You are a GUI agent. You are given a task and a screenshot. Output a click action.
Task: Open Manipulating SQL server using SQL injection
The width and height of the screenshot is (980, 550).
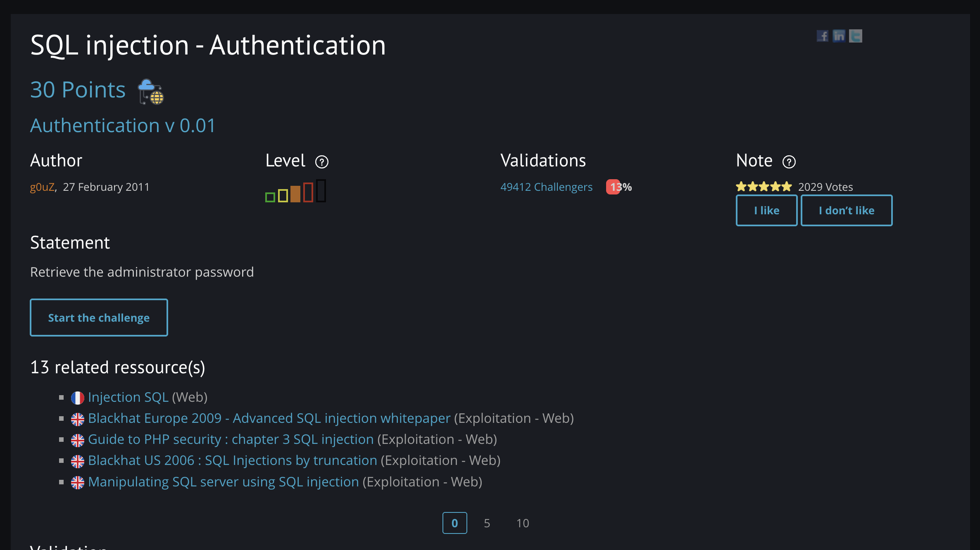point(223,482)
